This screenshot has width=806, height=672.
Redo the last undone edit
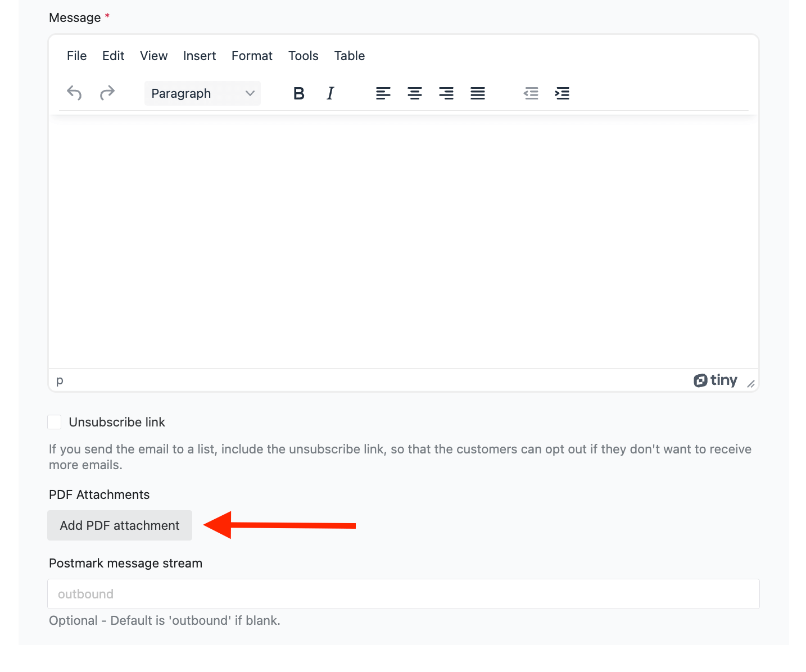[x=107, y=93]
